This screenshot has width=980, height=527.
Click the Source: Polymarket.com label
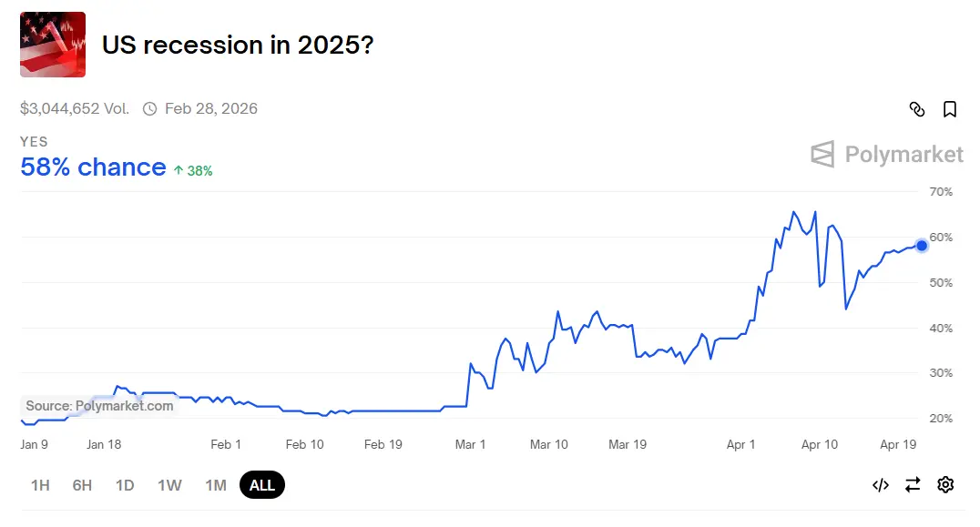coord(99,406)
